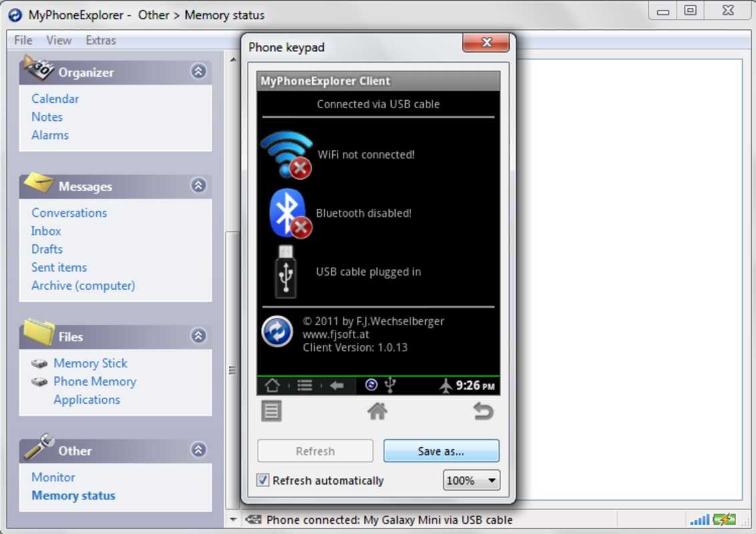
Task: Open the Extras menu
Action: [101, 40]
